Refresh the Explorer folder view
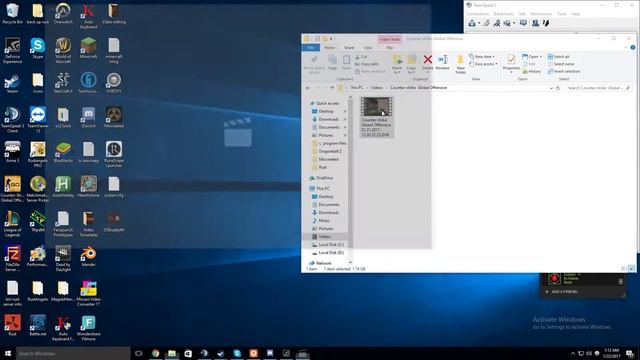This screenshot has height=360, width=640. click(558, 88)
